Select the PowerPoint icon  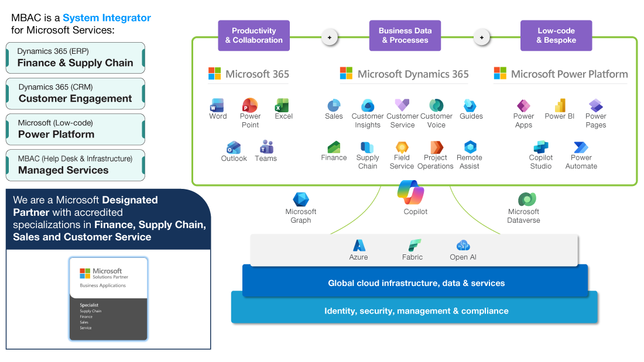pyautogui.click(x=250, y=105)
